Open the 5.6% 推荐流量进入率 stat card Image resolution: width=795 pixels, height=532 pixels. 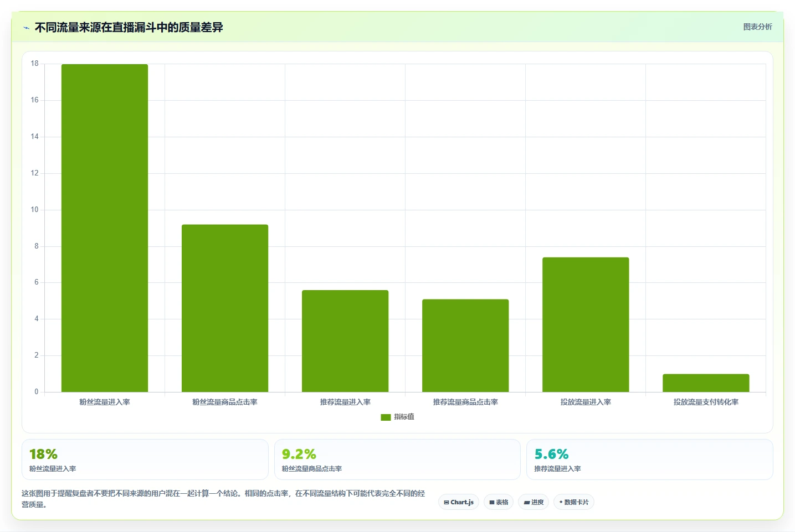649,459
